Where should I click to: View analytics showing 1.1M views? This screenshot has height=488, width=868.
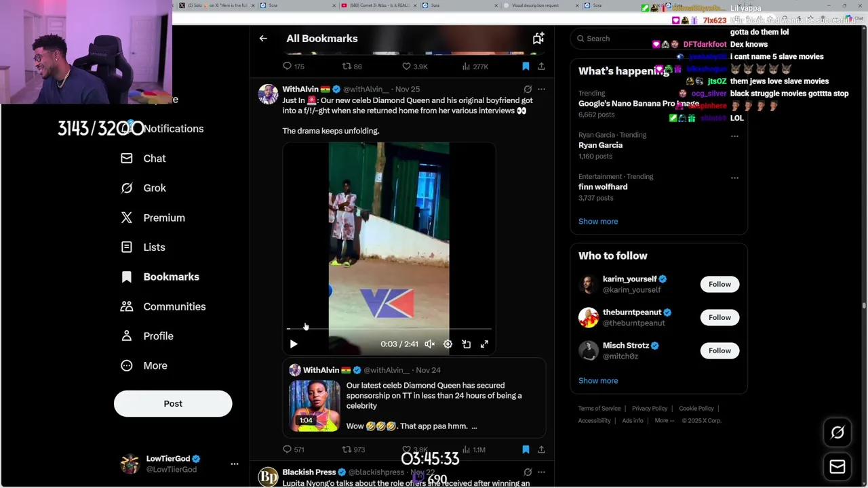click(x=473, y=449)
